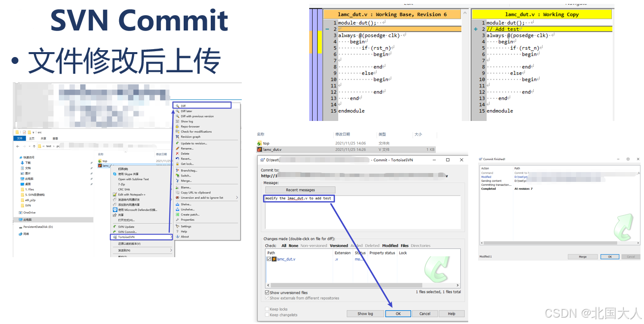Select Diff in the TortoiseSVN menu
This screenshot has height=324, width=644.
point(197,105)
